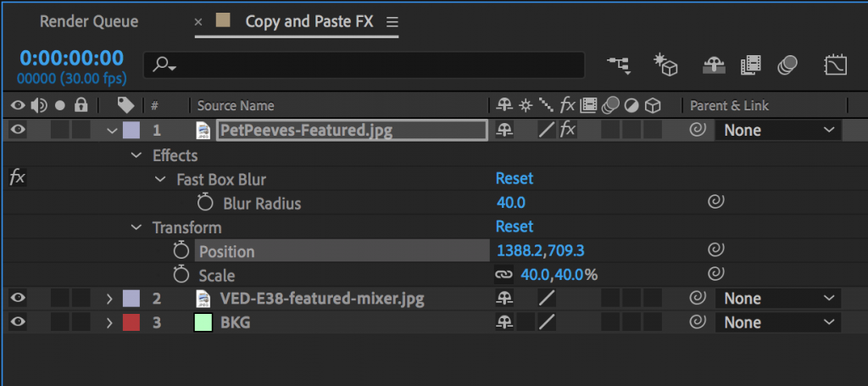868x386 pixels.
Task: Click the PetPeeves-Featured.jpg name field
Action: (x=352, y=130)
